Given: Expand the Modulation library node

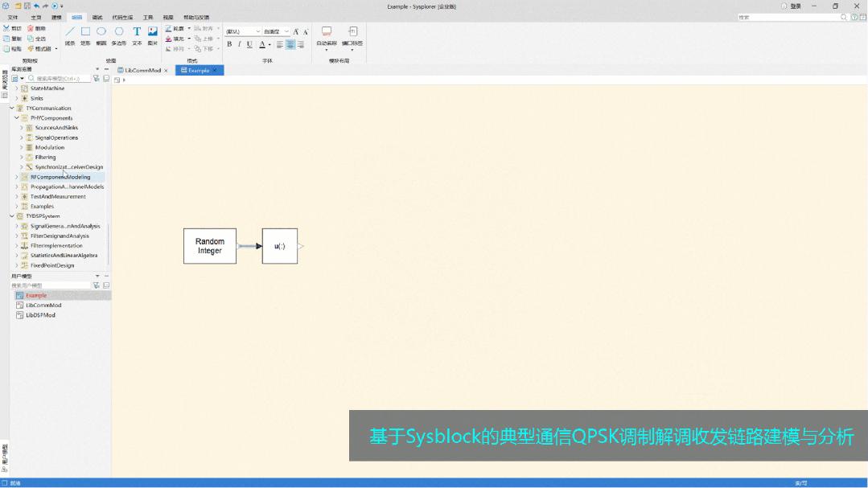Looking at the screenshot, I should tap(21, 147).
